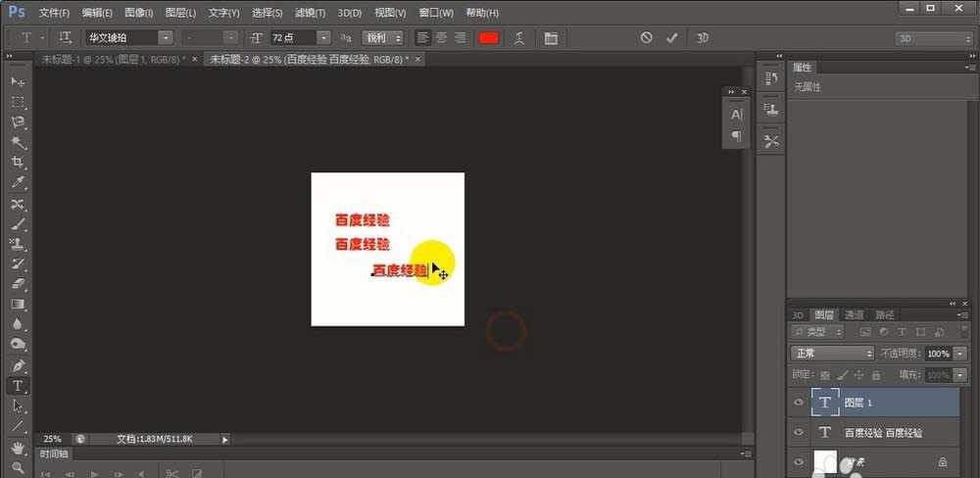This screenshot has width=980, height=478.
Task: Open the character and paragraph panel
Action: pyautogui.click(x=550, y=37)
